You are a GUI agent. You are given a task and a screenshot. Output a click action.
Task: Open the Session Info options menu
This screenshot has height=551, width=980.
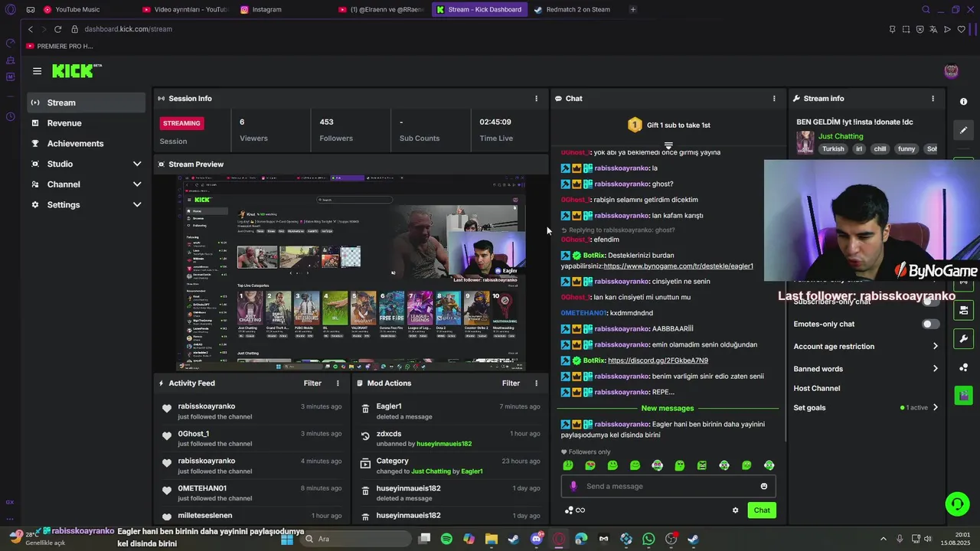click(x=536, y=99)
